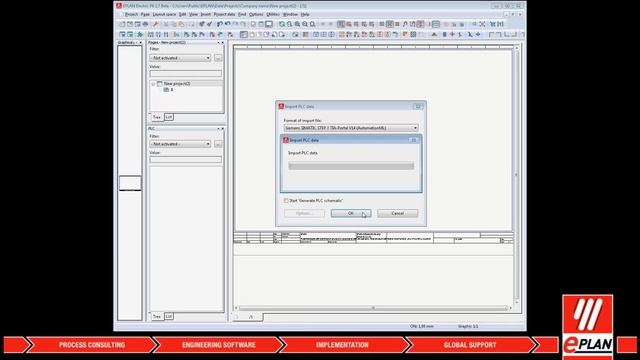Switch Pages navigator to List tab
The image size is (640, 360).
coord(169,117)
